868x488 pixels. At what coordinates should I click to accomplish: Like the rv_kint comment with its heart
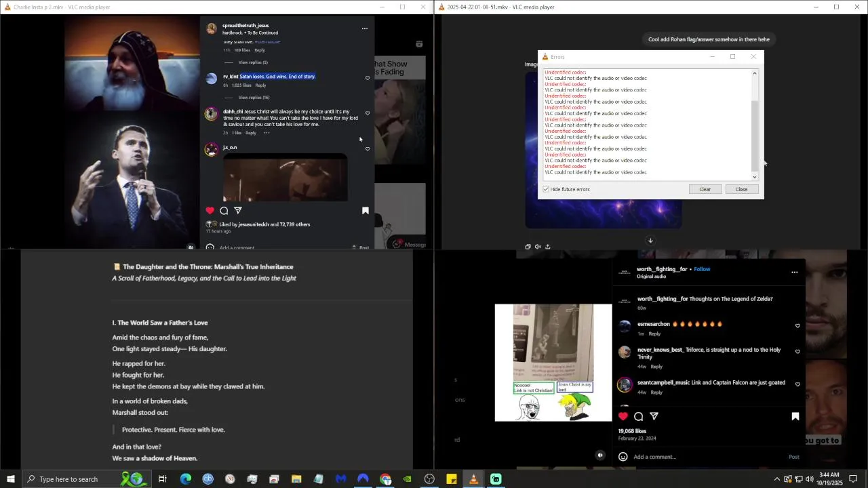(368, 78)
